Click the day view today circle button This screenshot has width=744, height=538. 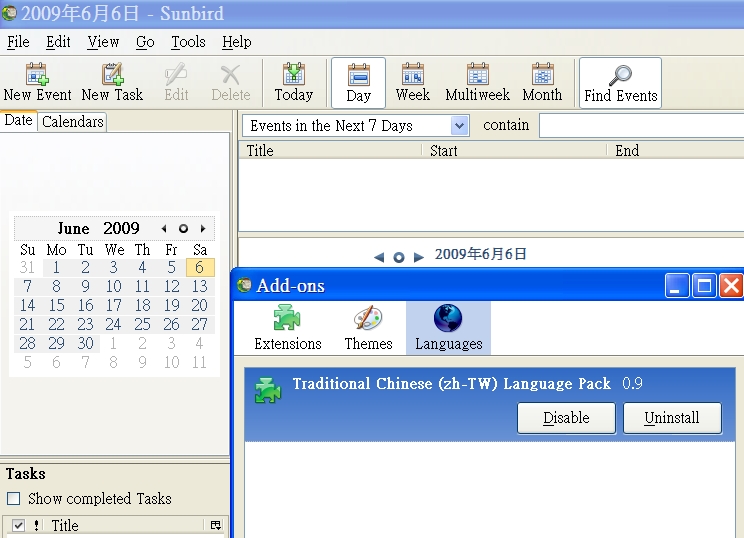pyautogui.click(x=399, y=257)
